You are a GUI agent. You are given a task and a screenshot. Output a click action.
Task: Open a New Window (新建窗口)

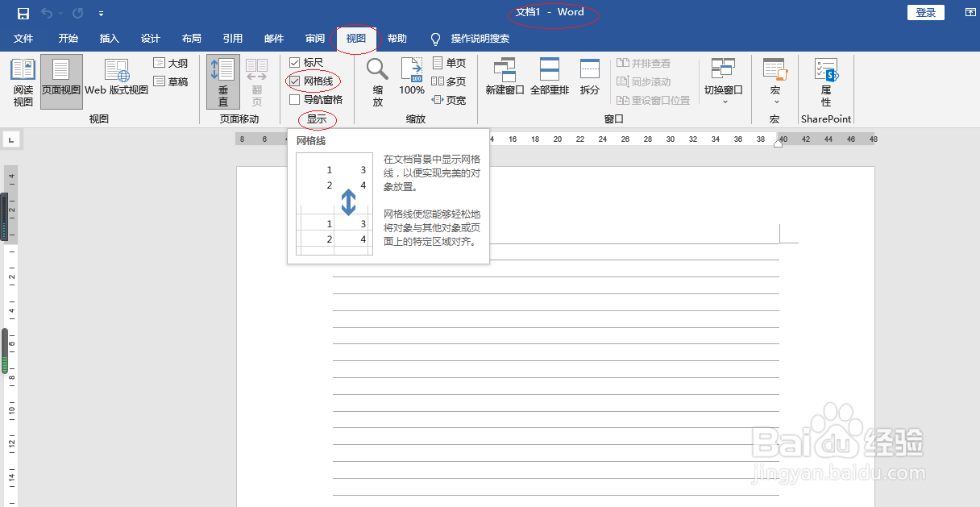point(505,77)
